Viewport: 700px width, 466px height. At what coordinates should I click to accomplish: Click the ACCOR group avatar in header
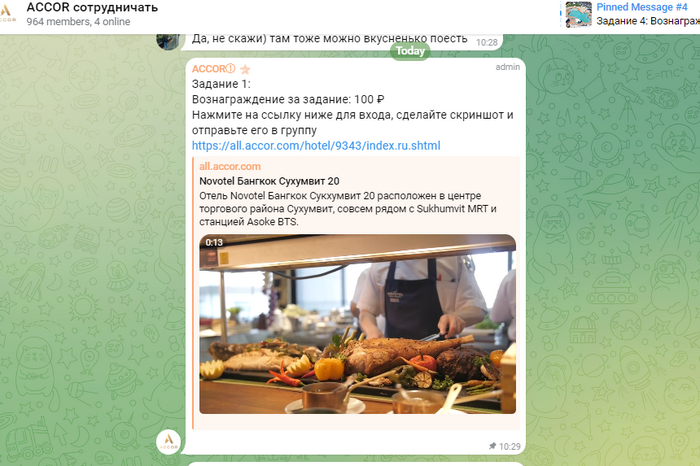coord(6,13)
